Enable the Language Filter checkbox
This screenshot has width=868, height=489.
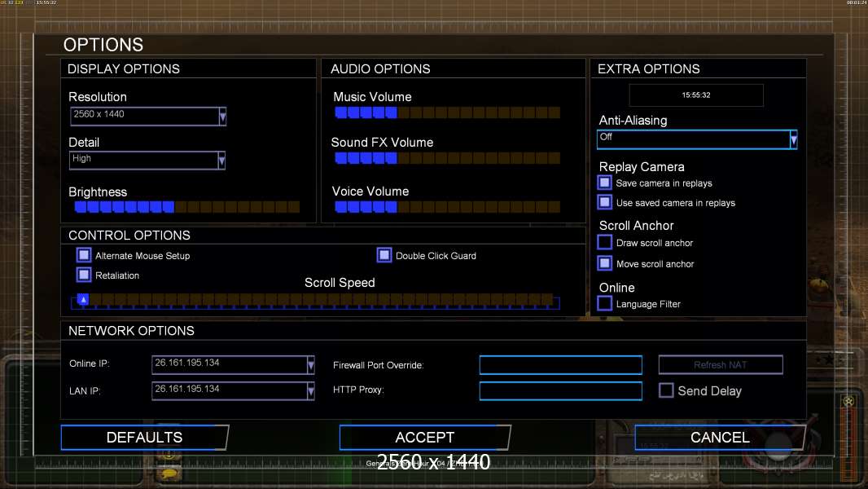604,304
